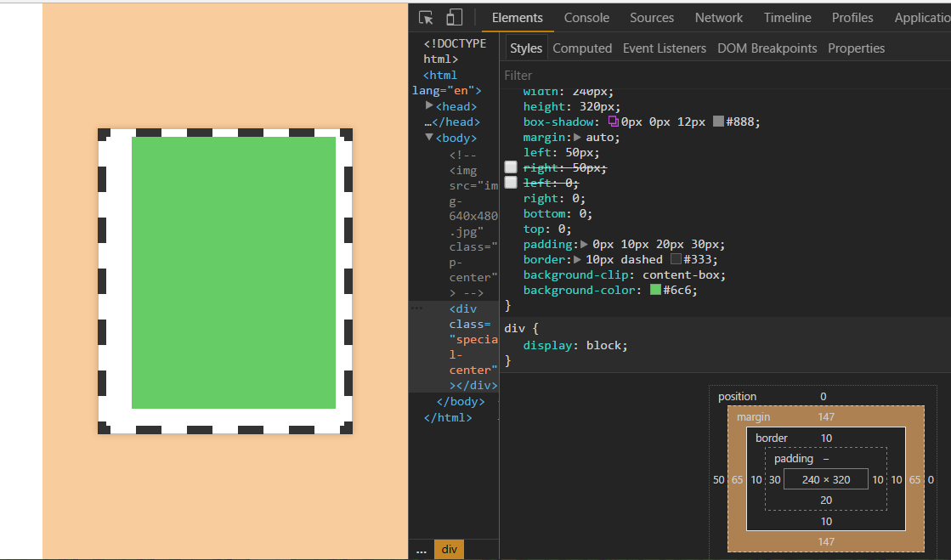Switch to the Computed styles tab
The width and height of the screenshot is (951, 560).
click(582, 48)
